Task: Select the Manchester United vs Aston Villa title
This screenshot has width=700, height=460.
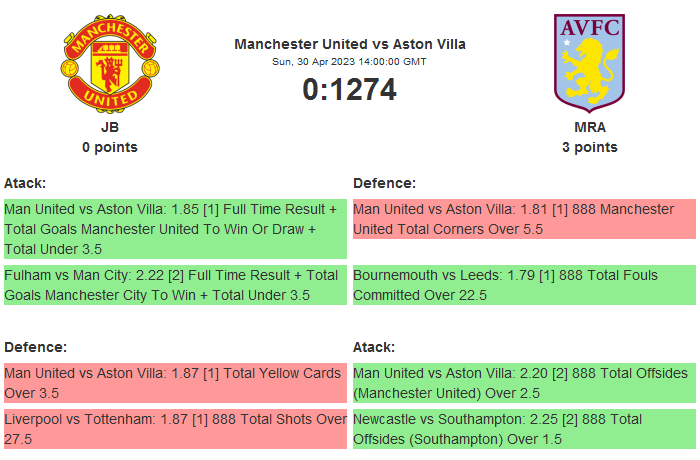Action: click(x=350, y=44)
